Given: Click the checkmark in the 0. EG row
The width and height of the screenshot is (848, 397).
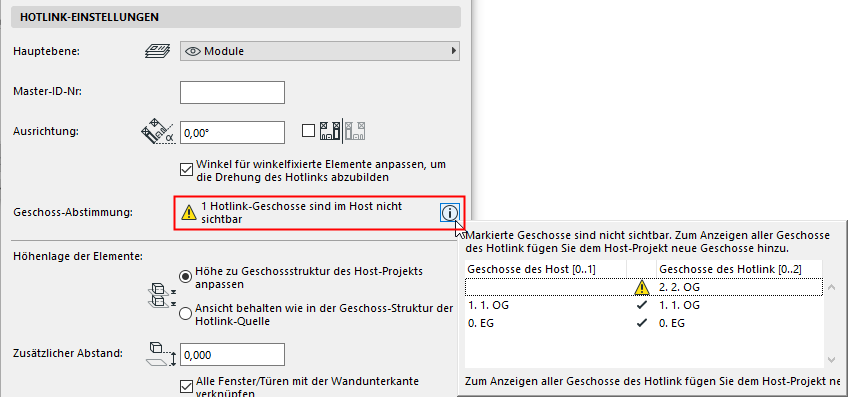Looking at the screenshot, I should 641,323.
